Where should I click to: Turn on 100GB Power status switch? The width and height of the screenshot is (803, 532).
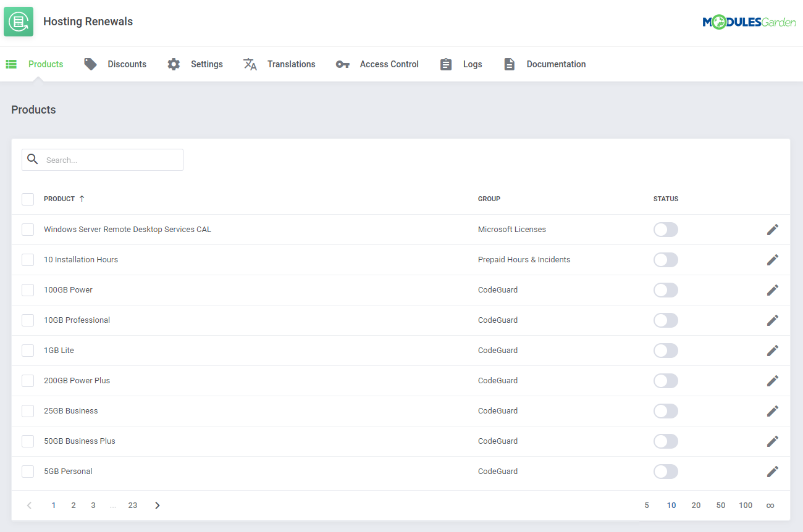(666, 290)
